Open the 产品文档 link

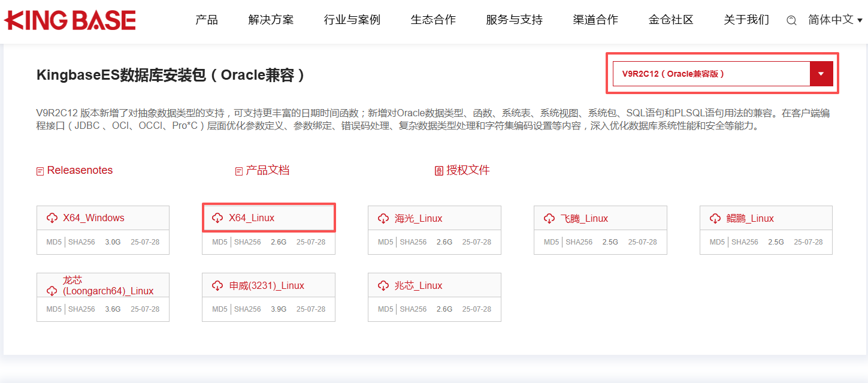pyautogui.click(x=267, y=170)
